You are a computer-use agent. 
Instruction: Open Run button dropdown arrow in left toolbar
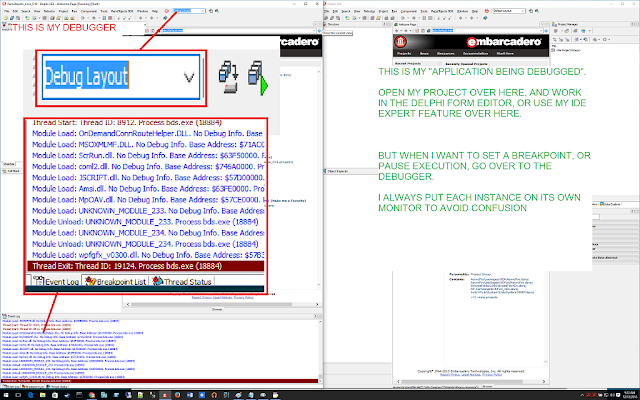88,18
